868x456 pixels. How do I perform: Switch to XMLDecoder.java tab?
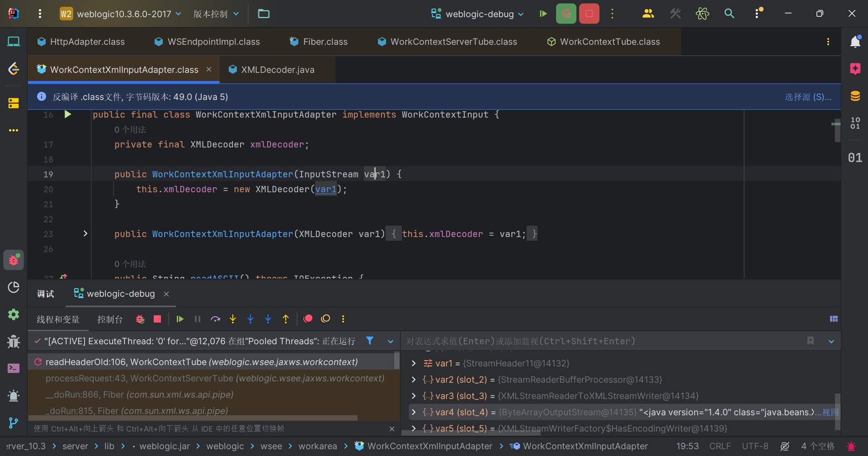pos(271,70)
